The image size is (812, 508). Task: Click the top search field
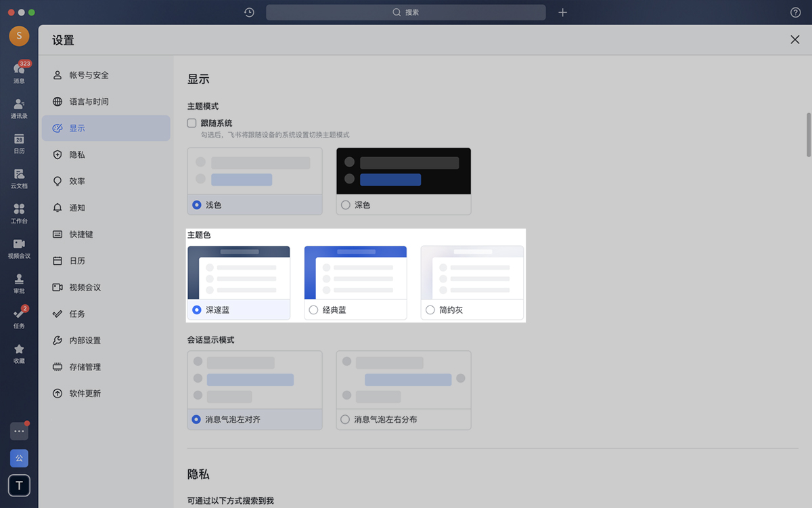click(x=405, y=12)
